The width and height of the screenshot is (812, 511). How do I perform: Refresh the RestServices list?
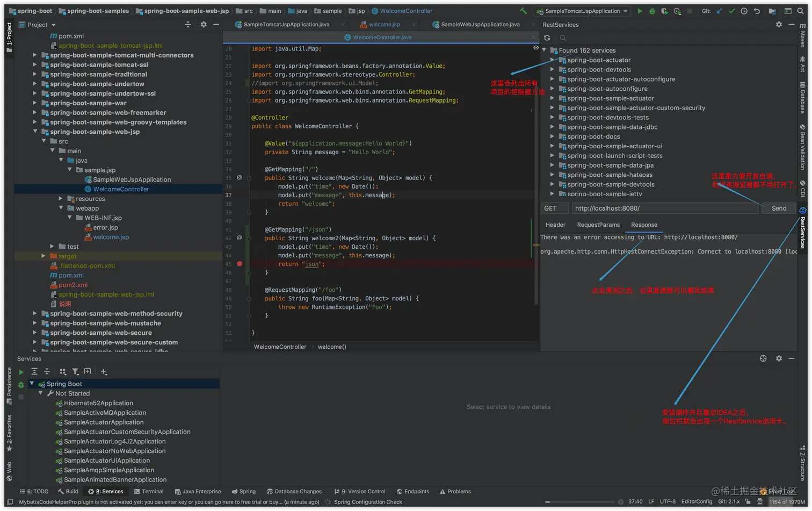pyautogui.click(x=547, y=38)
